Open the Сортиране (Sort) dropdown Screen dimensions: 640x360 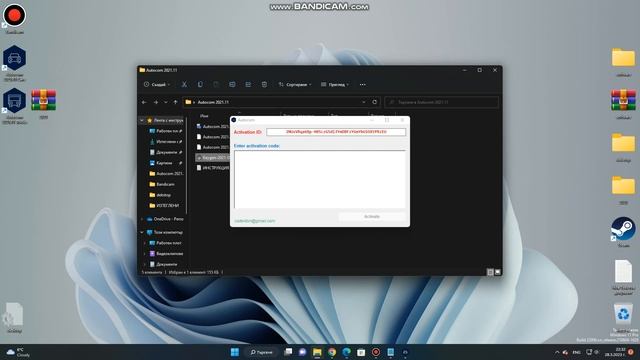pos(295,84)
